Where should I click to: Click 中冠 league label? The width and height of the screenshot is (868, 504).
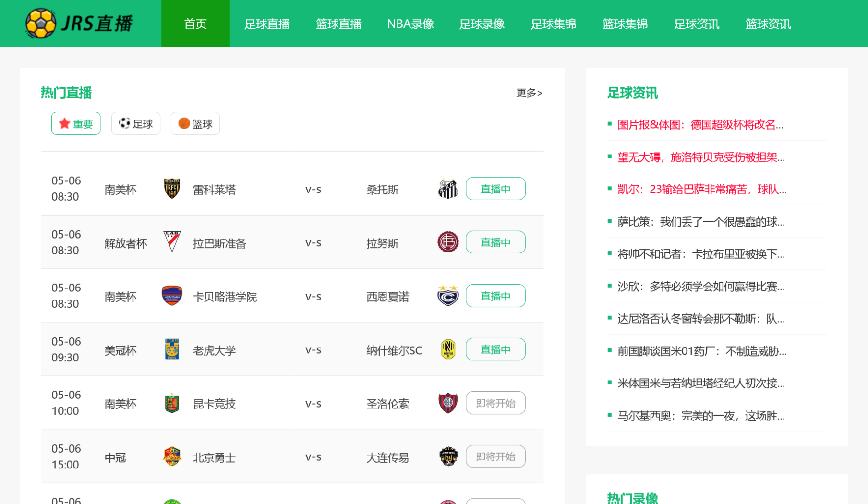[x=115, y=457]
